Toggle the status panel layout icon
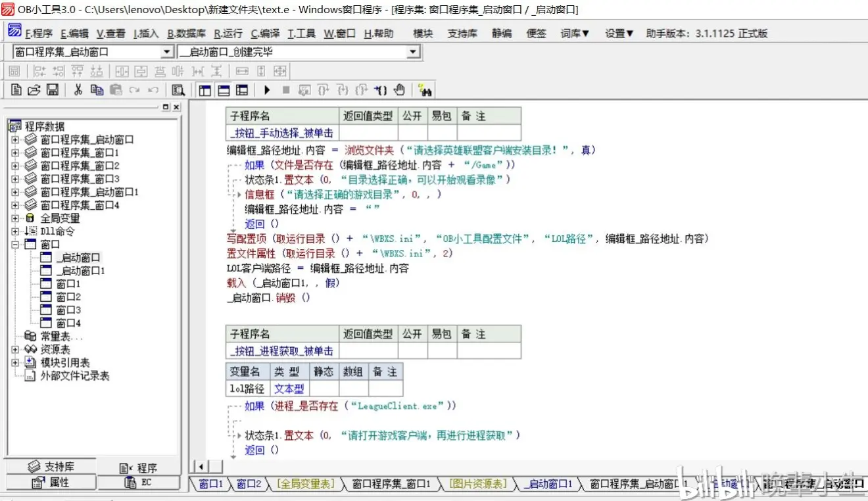 pos(224,90)
